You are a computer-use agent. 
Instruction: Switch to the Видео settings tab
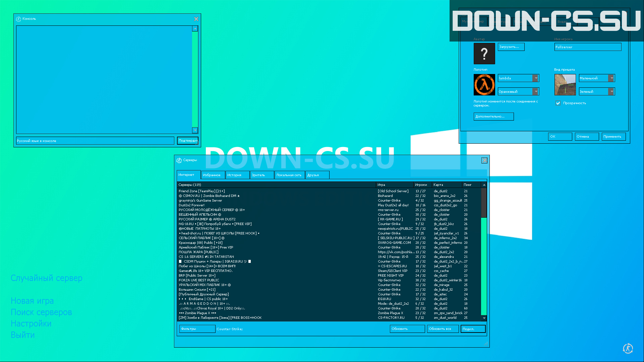click(567, 21)
